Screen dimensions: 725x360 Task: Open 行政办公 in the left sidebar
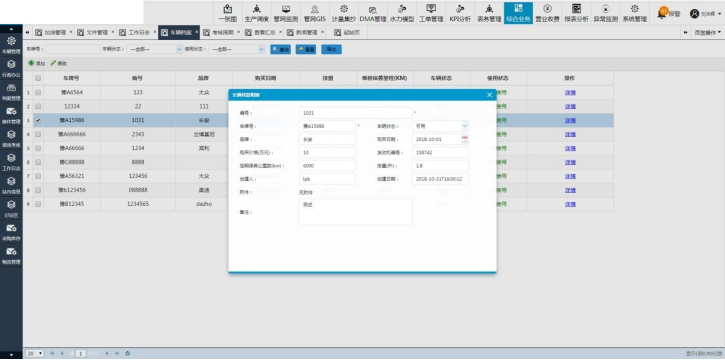coord(11,68)
